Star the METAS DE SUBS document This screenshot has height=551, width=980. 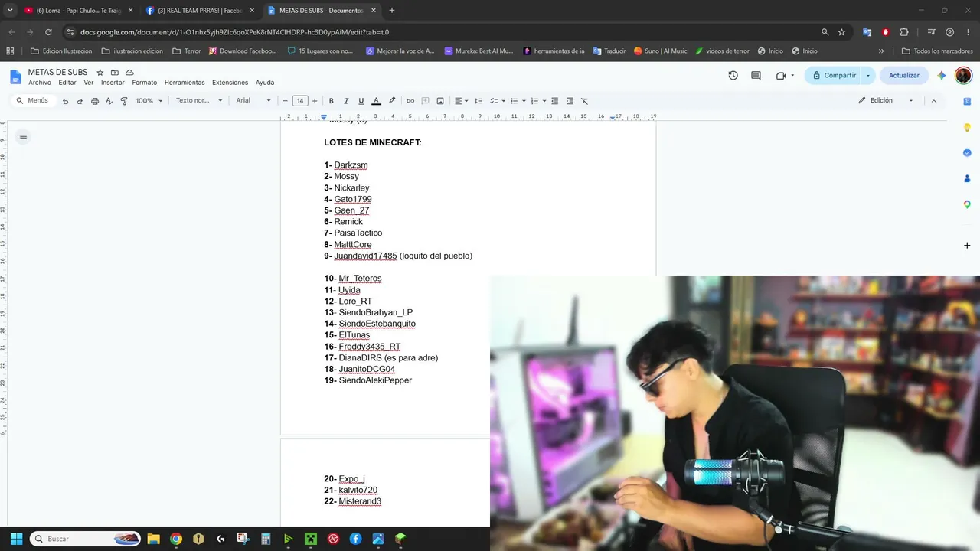coord(100,73)
